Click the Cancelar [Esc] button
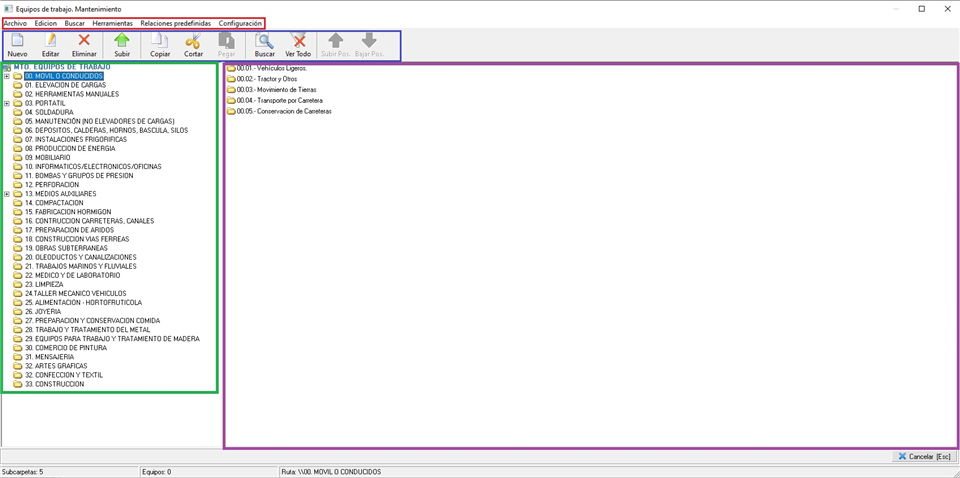 (x=924, y=457)
